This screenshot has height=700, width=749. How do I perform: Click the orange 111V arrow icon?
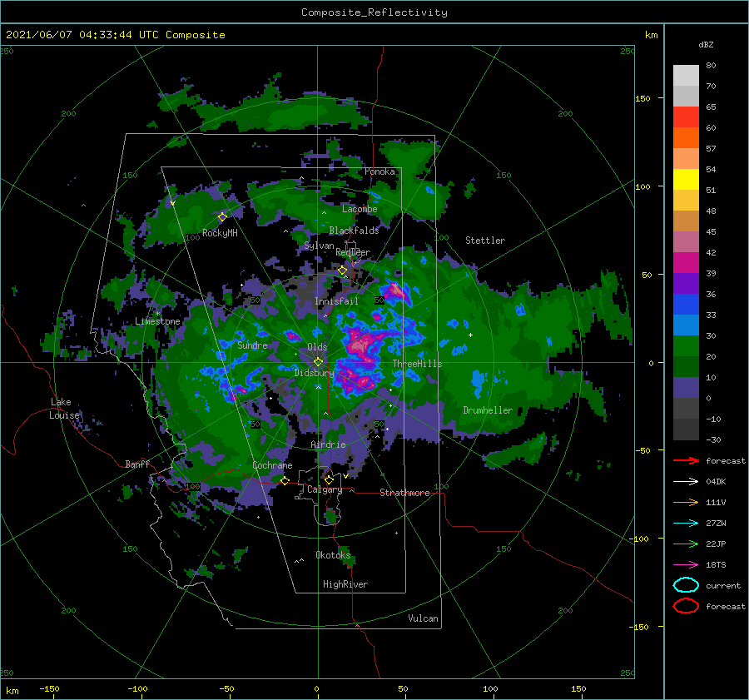[686, 502]
